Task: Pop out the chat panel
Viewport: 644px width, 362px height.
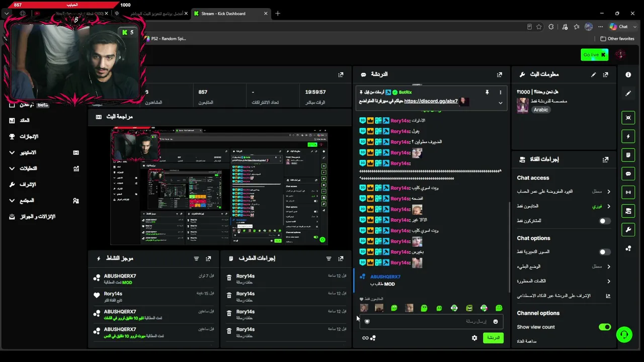Action: pos(499,74)
